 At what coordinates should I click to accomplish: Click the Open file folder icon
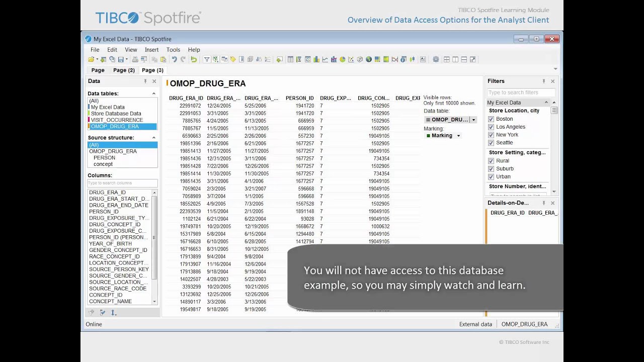(91, 59)
